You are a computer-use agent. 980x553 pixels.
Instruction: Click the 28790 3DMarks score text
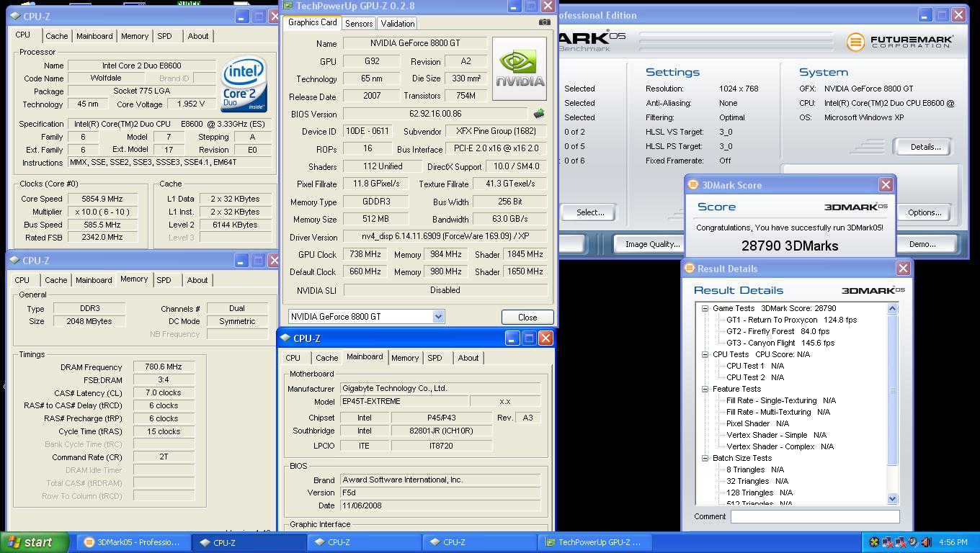(790, 246)
